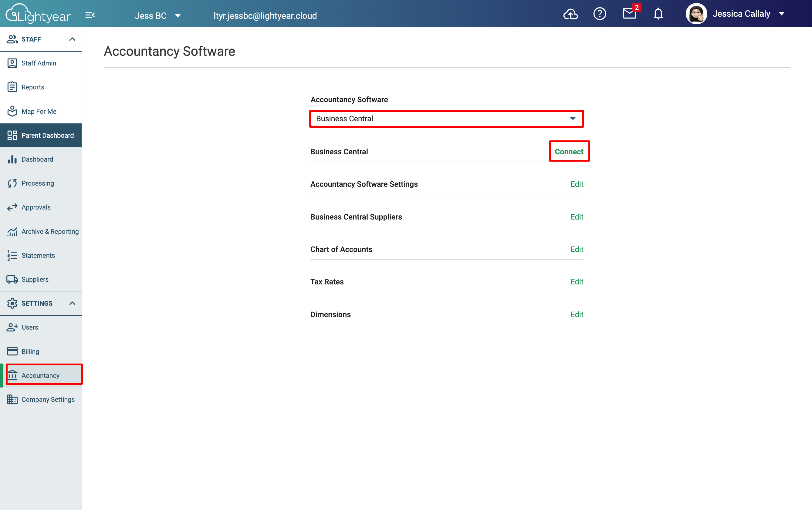812x510 pixels.
Task: Edit Chart of Accounts
Action: pos(577,249)
